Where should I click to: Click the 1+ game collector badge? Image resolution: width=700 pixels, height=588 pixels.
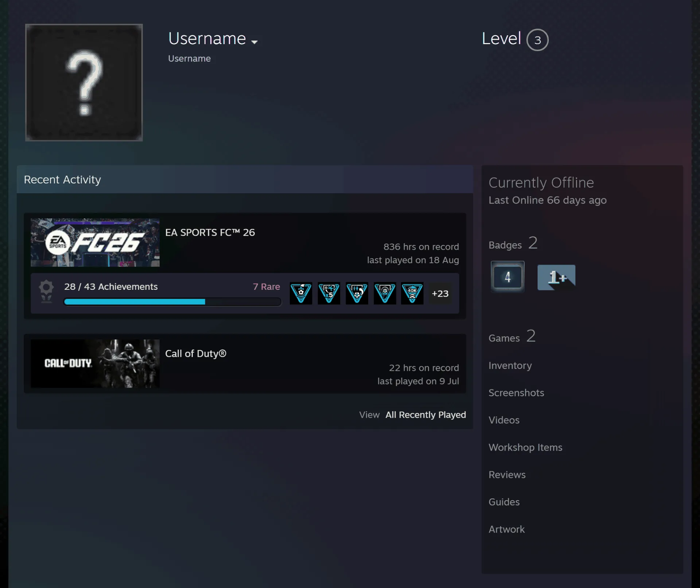tap(556, 277)
